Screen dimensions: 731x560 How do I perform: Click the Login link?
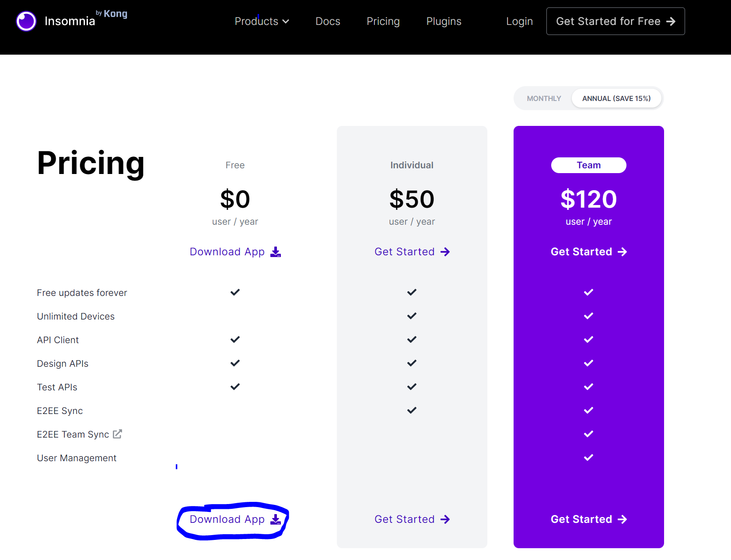pyautogui.click(x=519, y=21)
